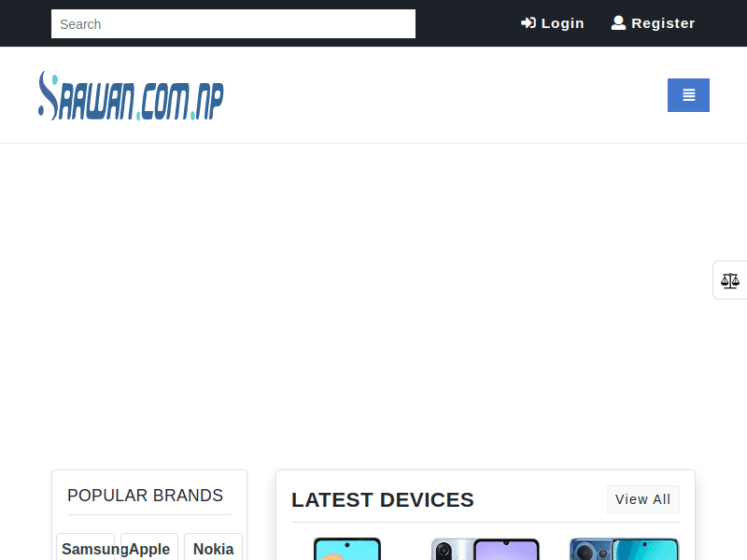Click the dark top bar between Search and Login
This screenshot has width=747, height=560.
click(x=467, y=23)
